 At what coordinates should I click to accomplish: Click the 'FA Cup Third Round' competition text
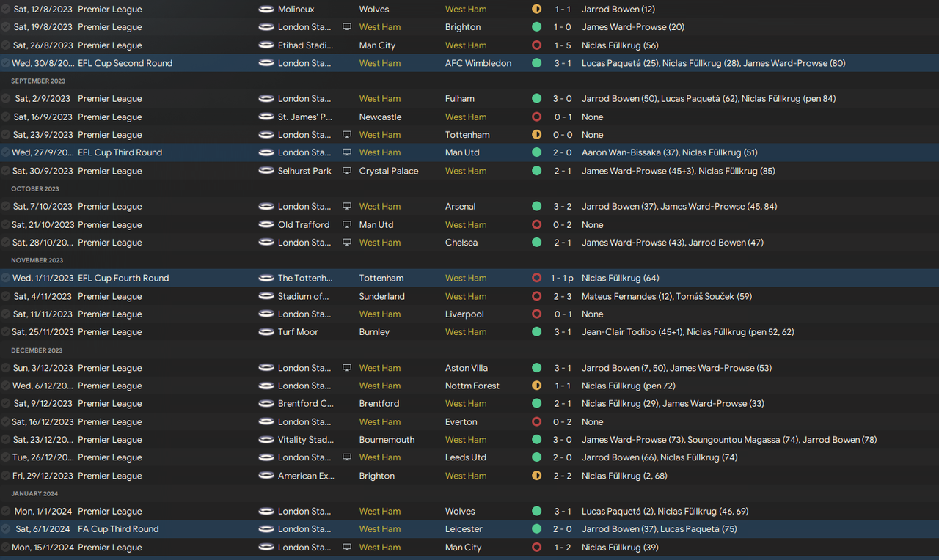(x=118, y=529)
